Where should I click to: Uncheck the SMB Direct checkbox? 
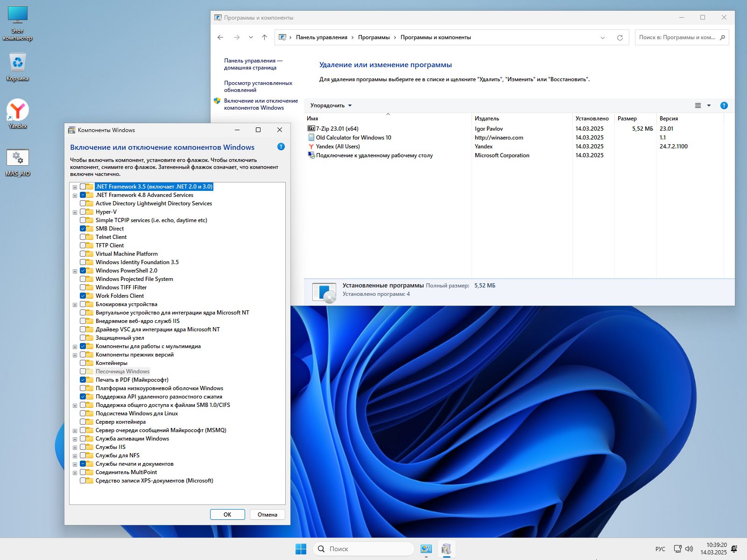(83, 229)
